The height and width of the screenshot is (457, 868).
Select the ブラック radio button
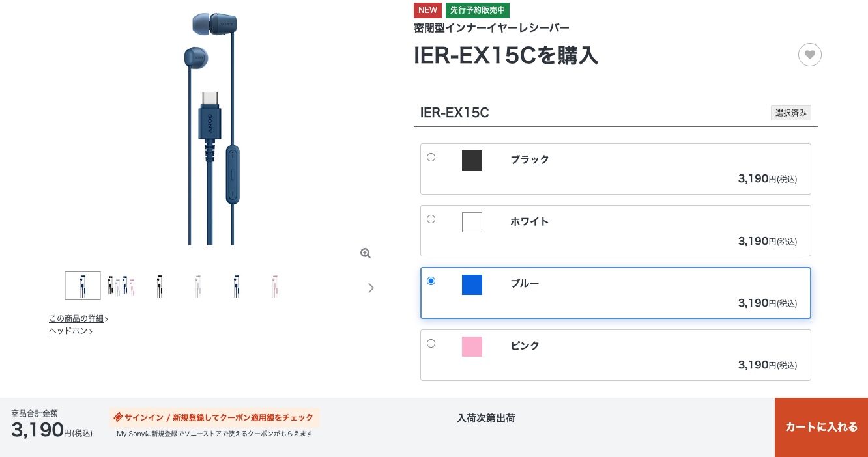[x=431, y=157]
